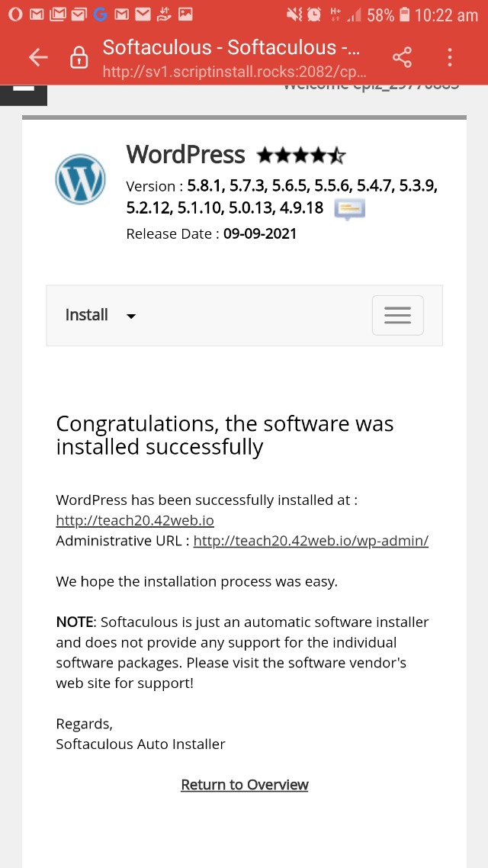
Task: Click the WordPress logo icon
Action: pyautogui.click(x=80, y=179)
